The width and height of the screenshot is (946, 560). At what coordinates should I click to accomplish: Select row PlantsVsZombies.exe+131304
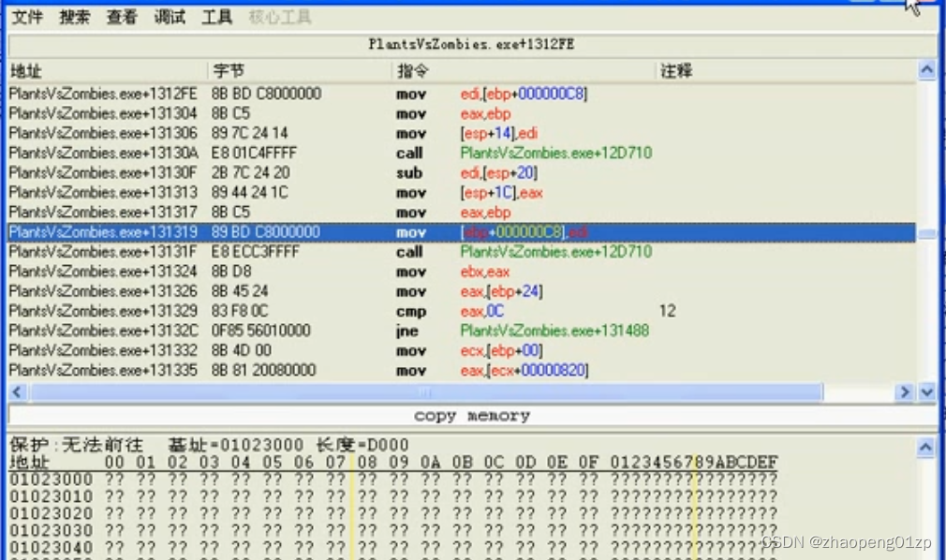click(x=462, y=113)
